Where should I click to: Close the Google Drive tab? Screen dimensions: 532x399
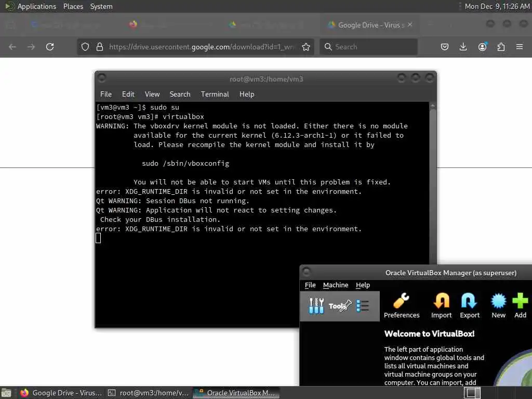[410, 25]
